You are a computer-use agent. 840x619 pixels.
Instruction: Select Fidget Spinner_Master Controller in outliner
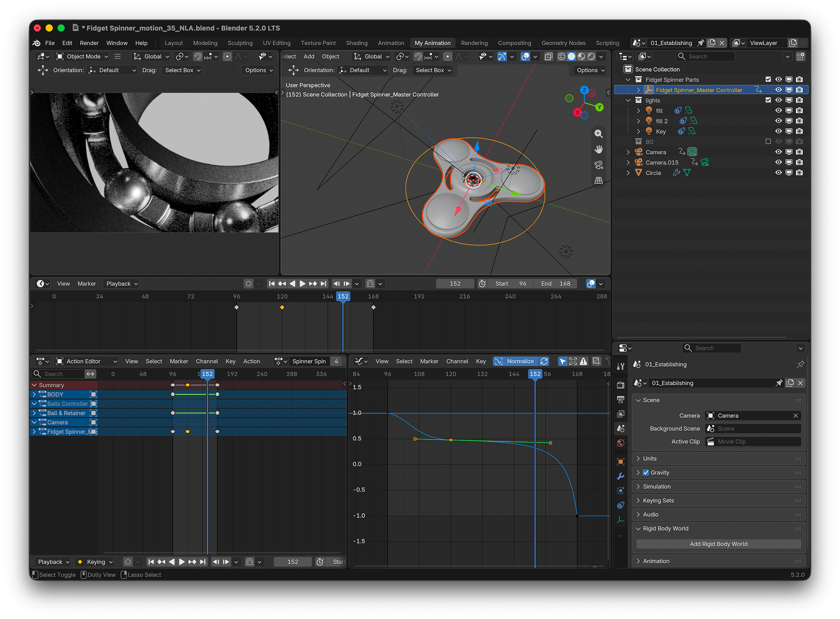click(699, 90)
